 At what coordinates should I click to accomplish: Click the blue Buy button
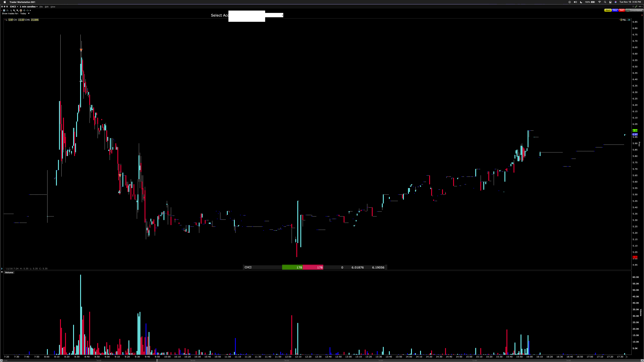click(615, 10)
